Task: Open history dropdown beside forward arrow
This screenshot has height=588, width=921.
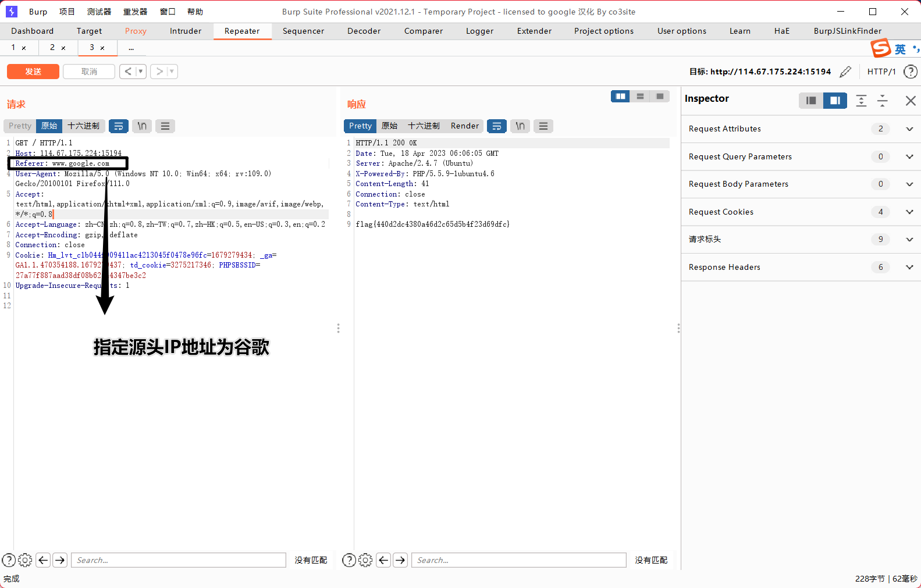Action: pyautogui.click(x=172, y=72)
